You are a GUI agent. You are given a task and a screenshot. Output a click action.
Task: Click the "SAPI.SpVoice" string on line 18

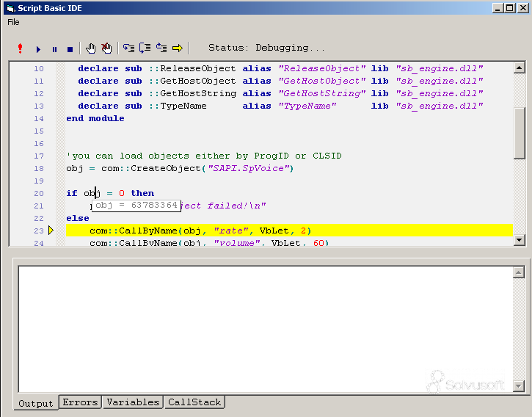[x=248, y=168]
